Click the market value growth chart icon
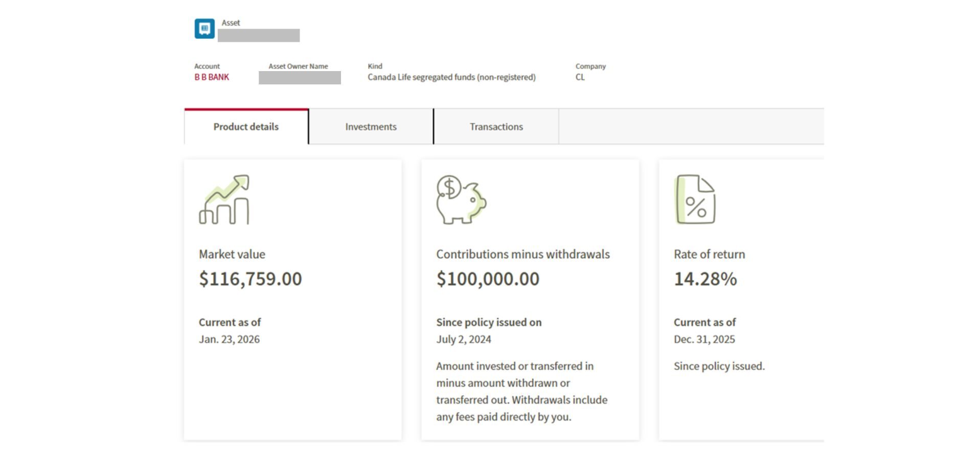Screen dimensions: 980x473 pyautogui.click(x=224, y=200)
